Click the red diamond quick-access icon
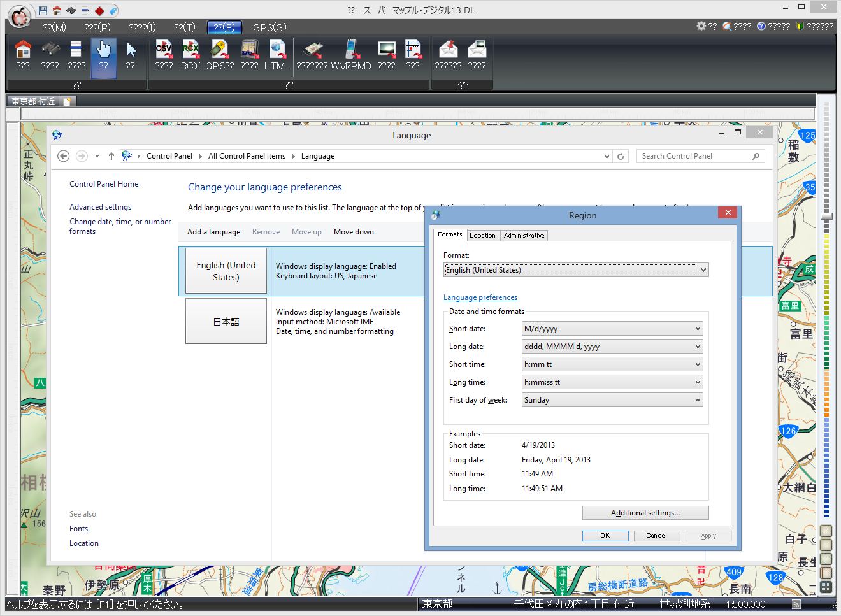 [99, 11]
